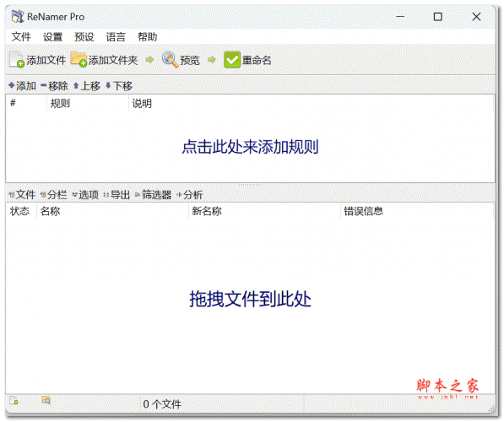
Task: Click the 下移 (move down) arrow button
Action: click(x=119, y=86)
